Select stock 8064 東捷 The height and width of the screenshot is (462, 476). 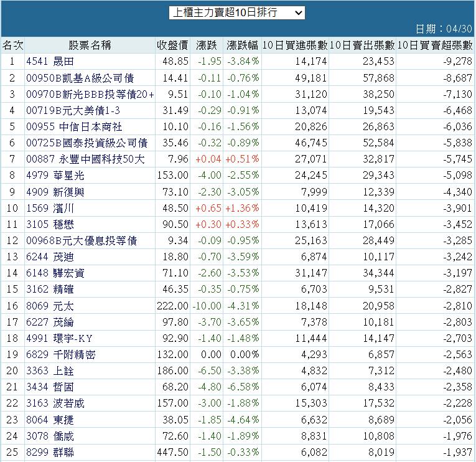tap(50, 420)
